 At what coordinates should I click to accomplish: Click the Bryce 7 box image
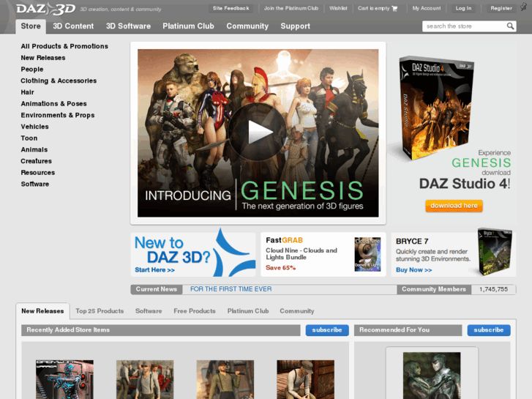click(495, 251)
